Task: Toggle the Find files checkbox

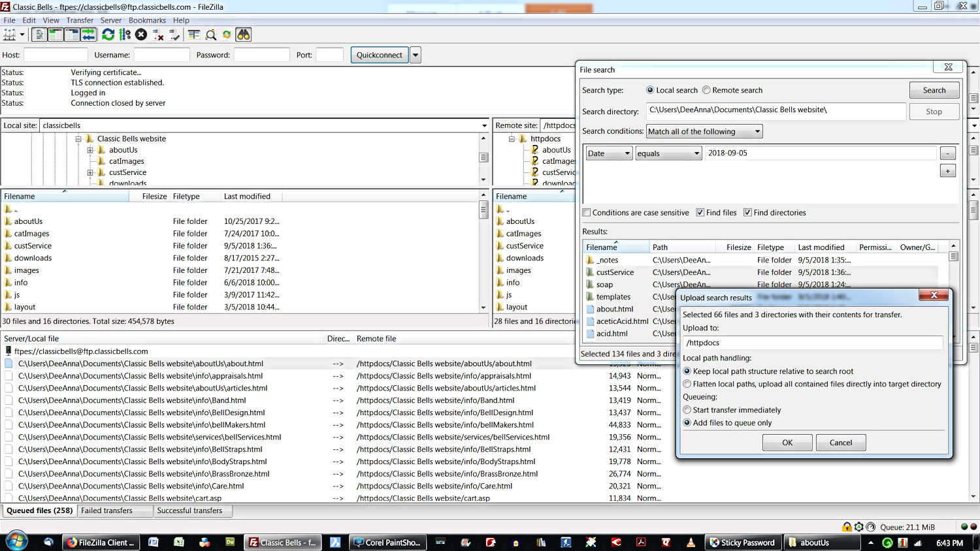Action: click(700, 213)
